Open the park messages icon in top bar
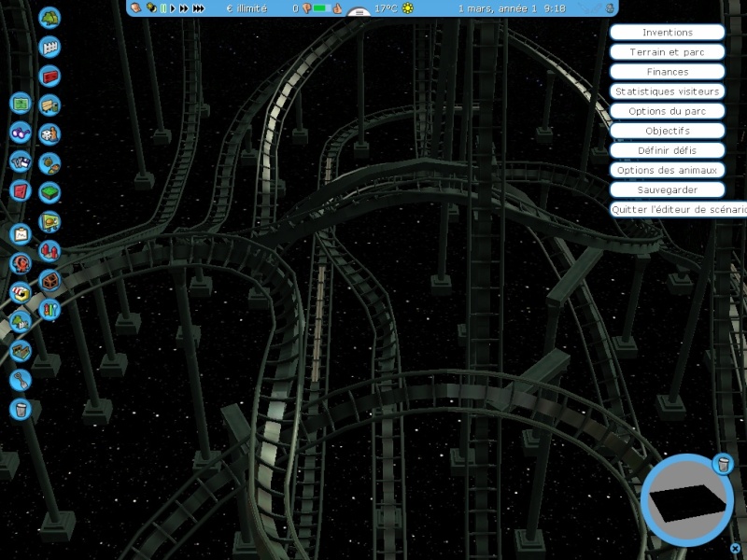 [136, 7]
